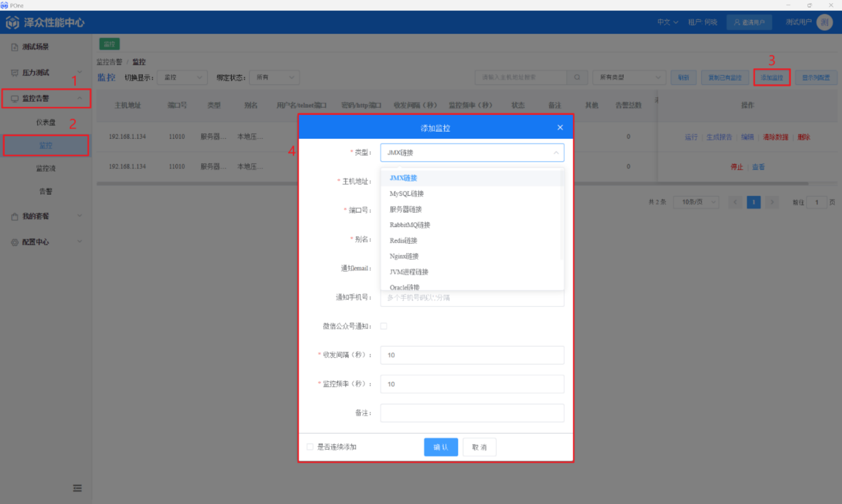Image resolution: width=842 pixels, height=504 pixels.
Task: Click the 监控告警 breadcrumb link
Action: coord(109,62)
